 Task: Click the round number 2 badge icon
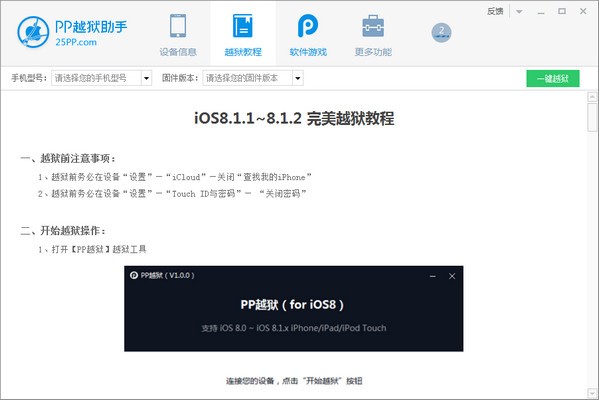click(441, 33)
